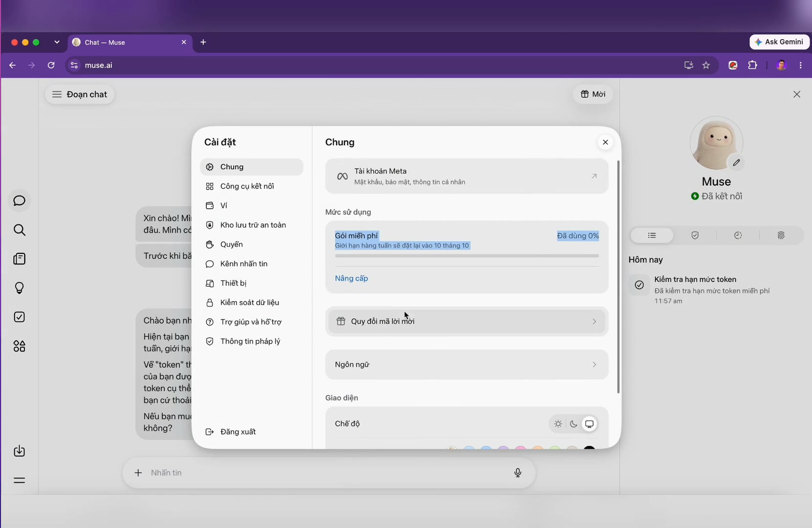The width and height of the screenshot is (812, 528).
Task: Click the apps shapes icon in sidebar
Action: pos(20,346)
